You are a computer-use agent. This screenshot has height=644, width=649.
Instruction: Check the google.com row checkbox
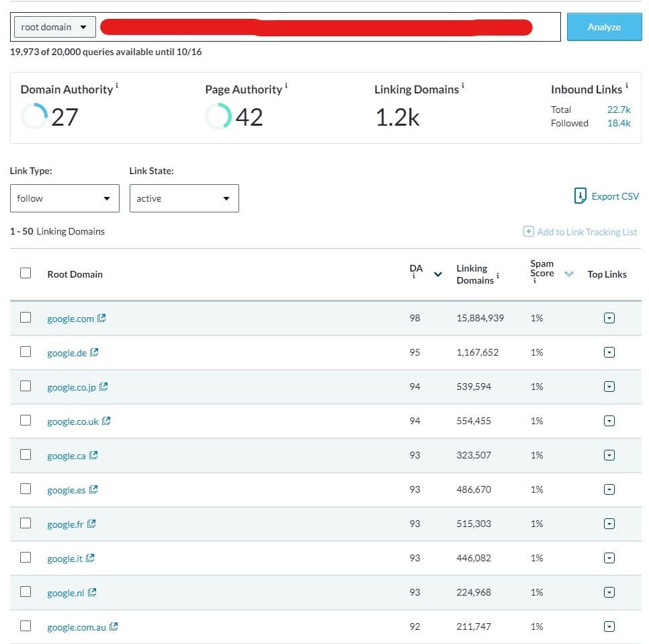click(x=26, y=317)
